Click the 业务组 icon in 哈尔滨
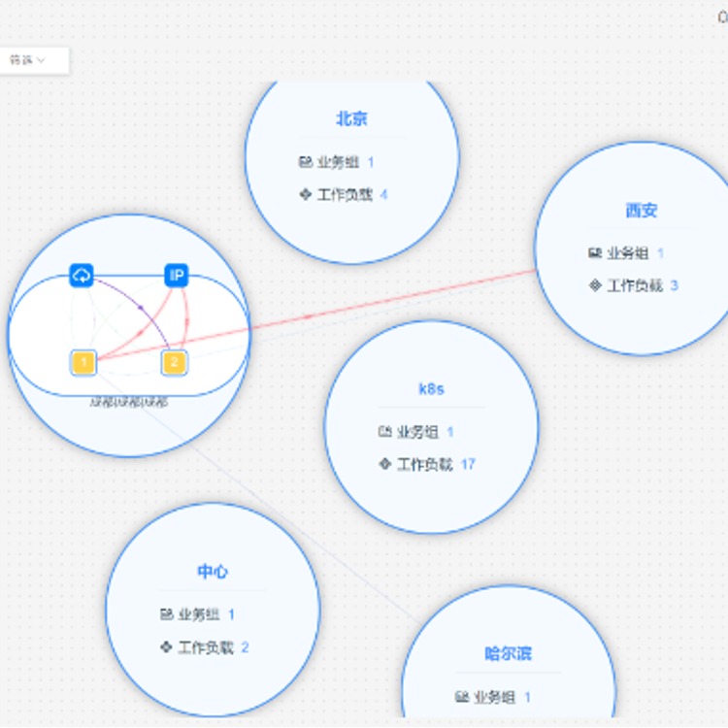Screen dimensions: 728x728 tap(461, 697)
